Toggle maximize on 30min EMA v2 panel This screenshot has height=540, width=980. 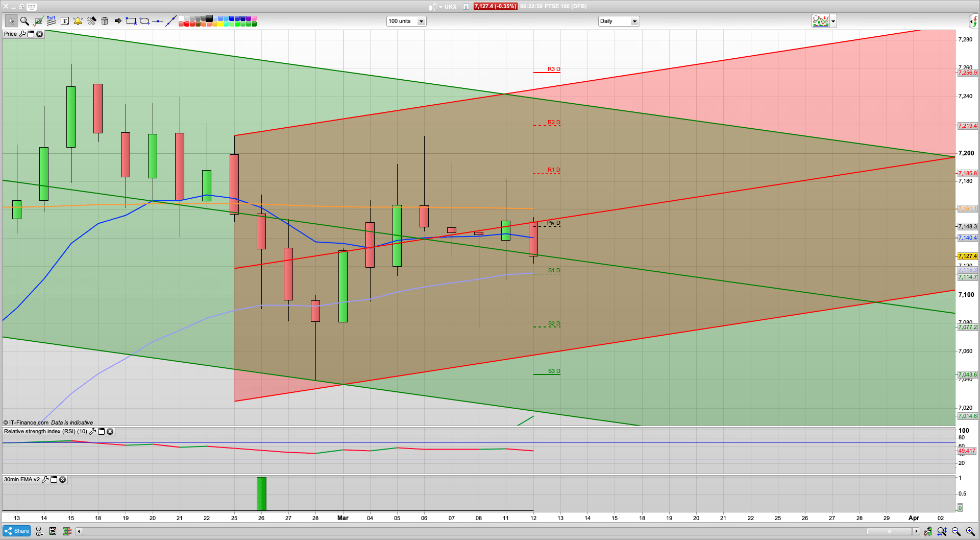(x=54, y=480)
